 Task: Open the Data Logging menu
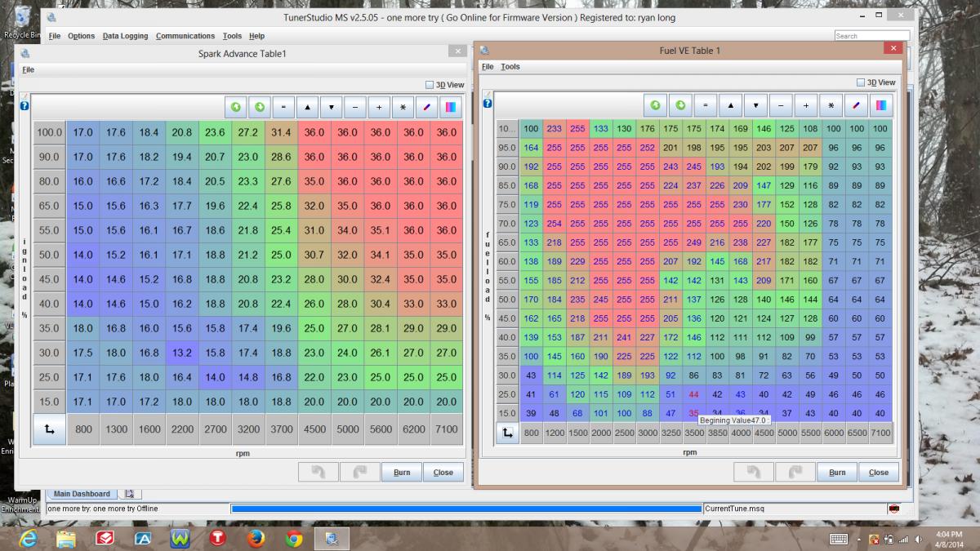(x=125, y=36)
